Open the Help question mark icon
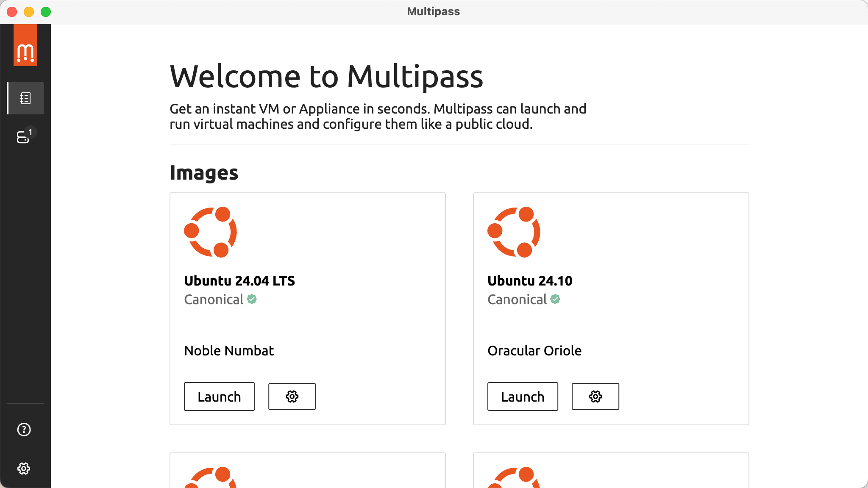The width and height of the screenshot is (868, 488). click(24, 430)
